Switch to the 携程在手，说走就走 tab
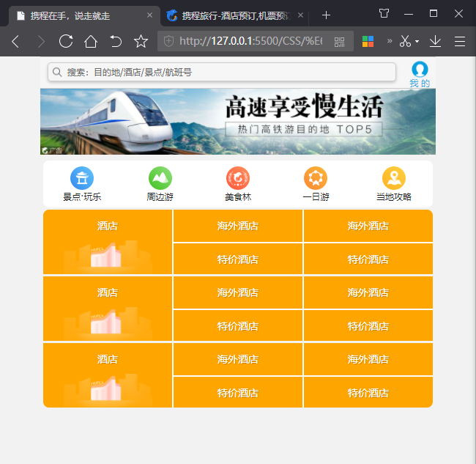Screen dimensions: 476x464 [84, 16]
